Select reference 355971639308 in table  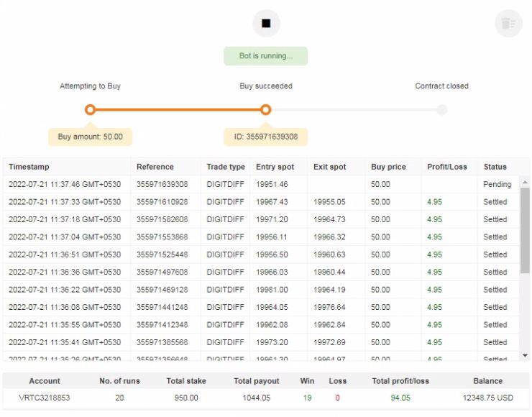[x=162, y=184]
